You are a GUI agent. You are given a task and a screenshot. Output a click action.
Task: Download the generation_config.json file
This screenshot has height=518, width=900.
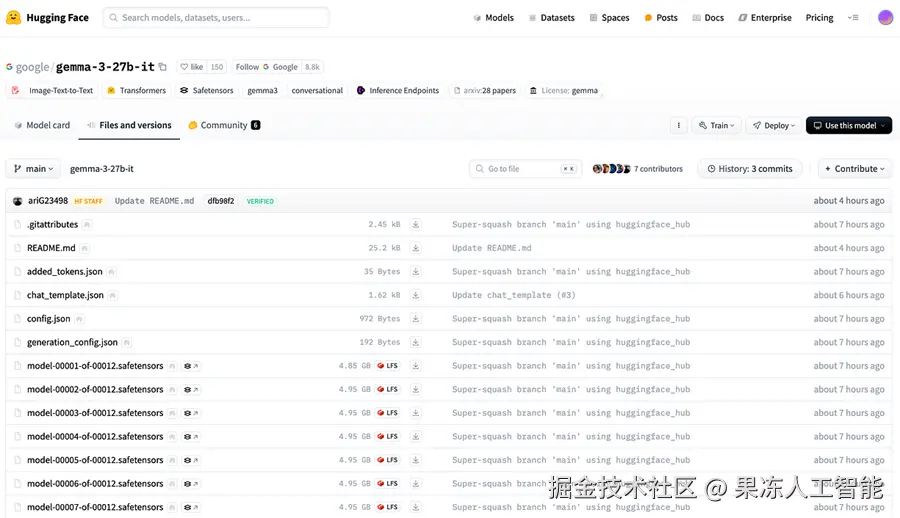pos(416,342)
